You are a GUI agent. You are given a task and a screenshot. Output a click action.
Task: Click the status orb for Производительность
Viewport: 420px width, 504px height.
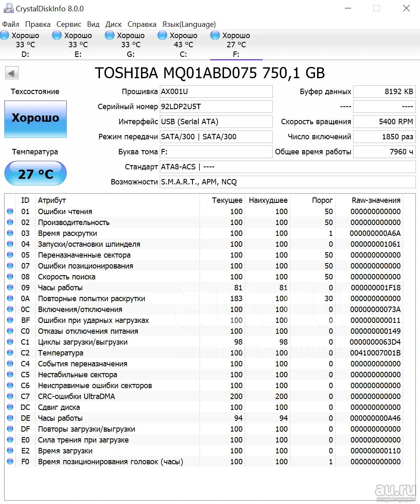[10, 223]
